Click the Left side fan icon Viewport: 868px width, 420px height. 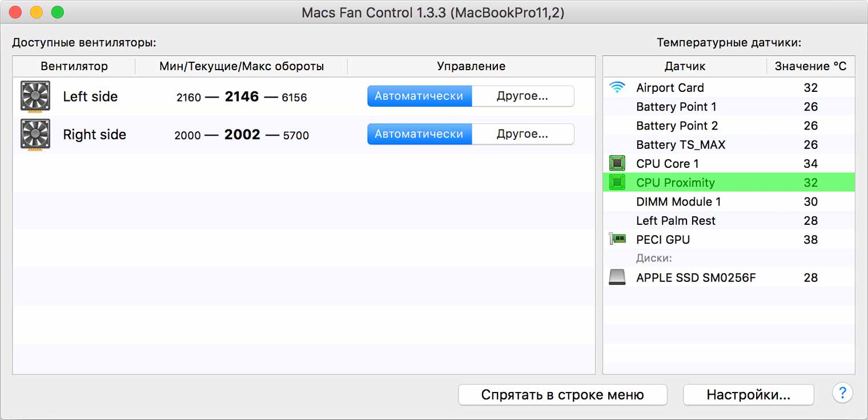pyautogui.click(x=35, y=96)
